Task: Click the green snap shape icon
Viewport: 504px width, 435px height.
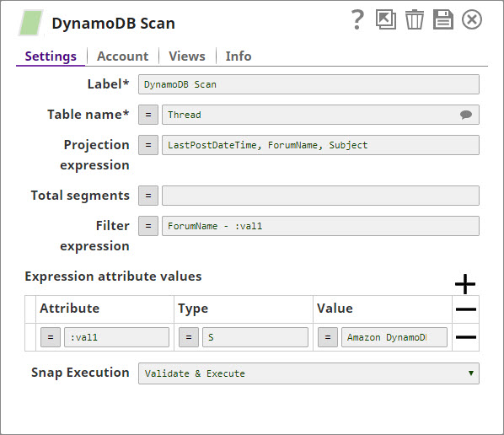Action: [x=31, y=23]
